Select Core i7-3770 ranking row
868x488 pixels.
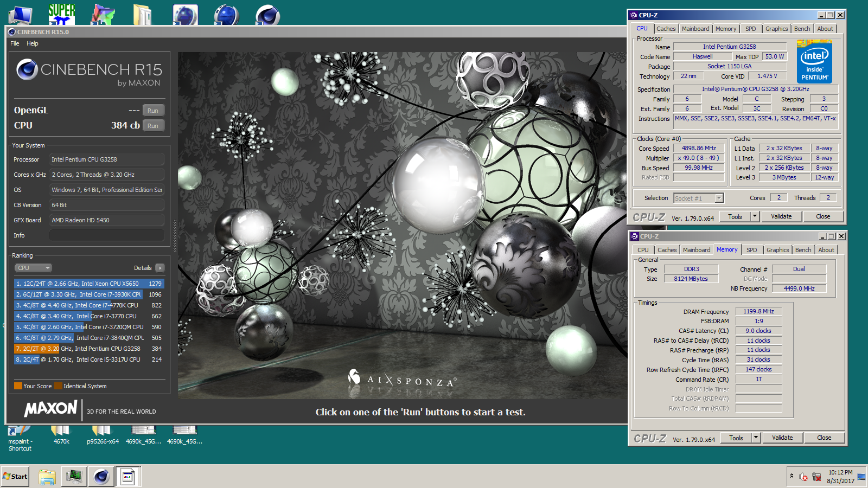pyautogui.click(x=89, y=316)
